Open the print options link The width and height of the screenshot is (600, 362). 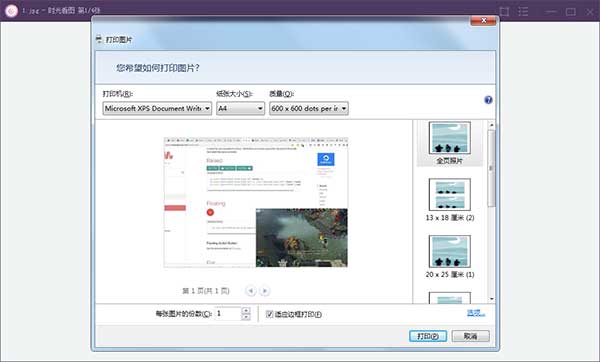(476, 313)
